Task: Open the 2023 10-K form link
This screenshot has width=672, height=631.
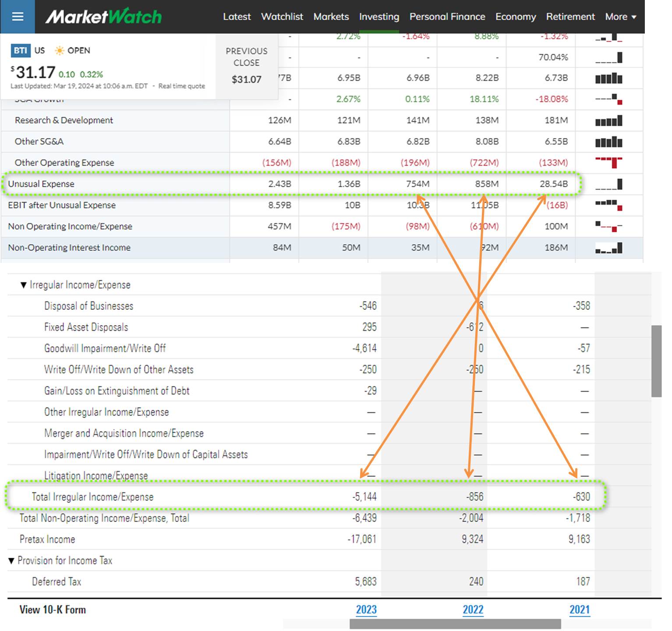Action: click(366, 610)
